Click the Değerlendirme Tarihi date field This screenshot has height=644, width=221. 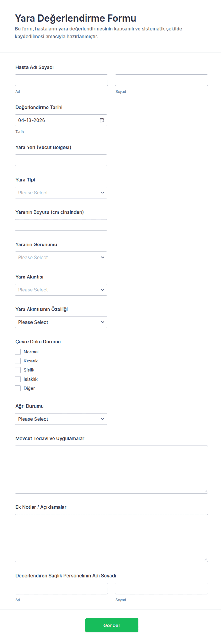coord(56,120)
